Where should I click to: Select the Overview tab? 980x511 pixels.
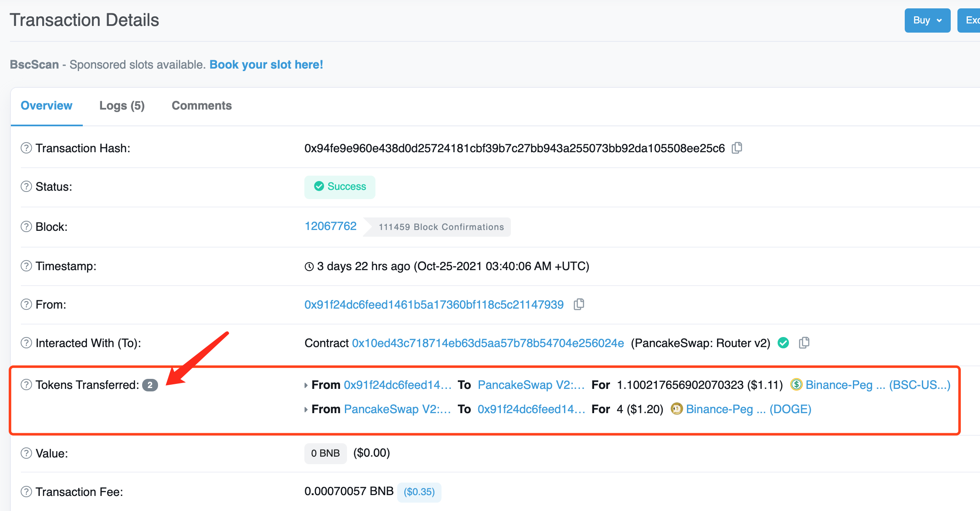click(x=46, y=106)
